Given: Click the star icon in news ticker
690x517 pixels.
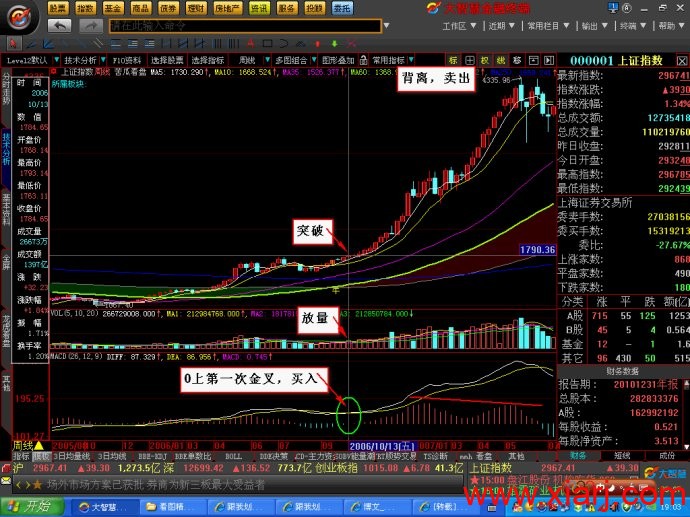Looking at the screenshot, I should tap(37, 485).
